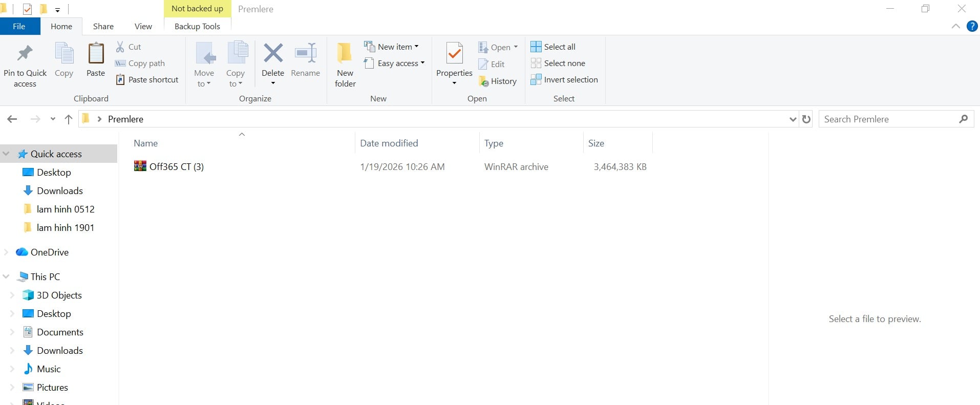Open Properties via the checkmark icon
The height and width of the screenshot is (405, 980).
click(x=454, y=53)
